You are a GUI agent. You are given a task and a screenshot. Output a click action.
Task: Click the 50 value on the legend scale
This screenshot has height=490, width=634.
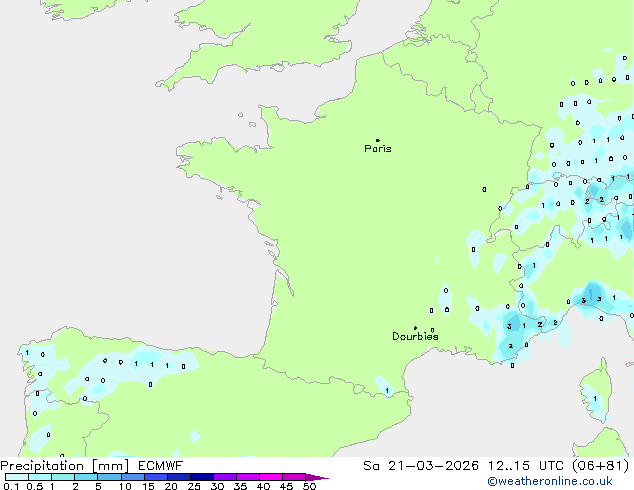(x=309, y=487)
